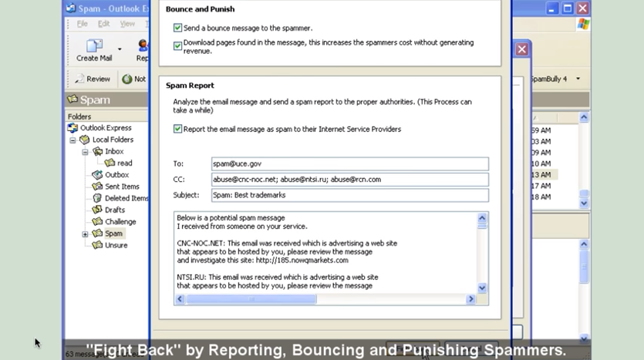Open the View menu in Outlook Express
The image size is (644, 360).
pyautogui.click(x=127, y=24)
